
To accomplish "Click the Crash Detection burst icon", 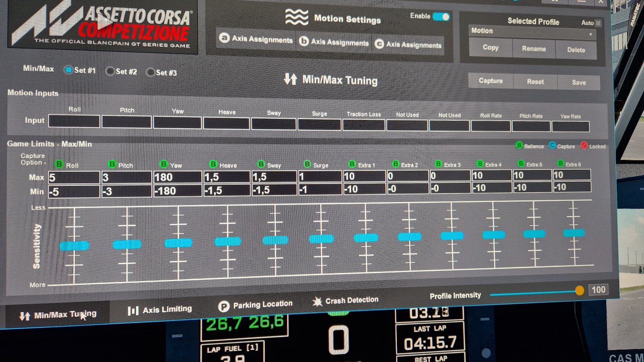I will click(318, 301).
